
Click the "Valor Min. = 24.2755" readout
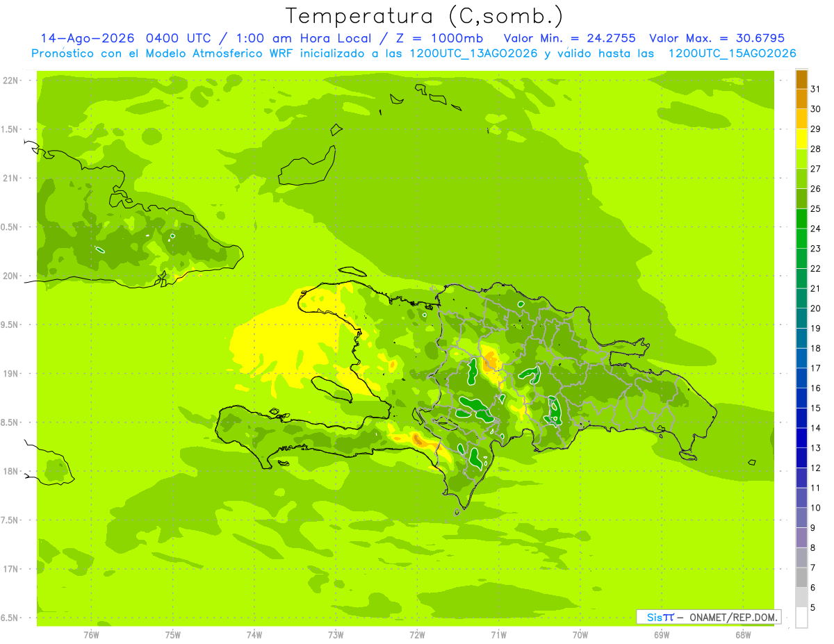[570, 38]
